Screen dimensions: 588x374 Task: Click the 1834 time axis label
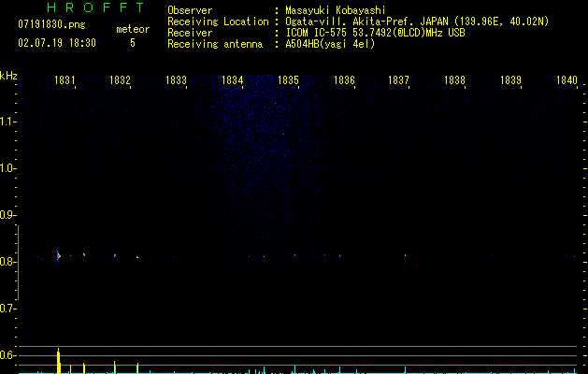coord(232,80)
